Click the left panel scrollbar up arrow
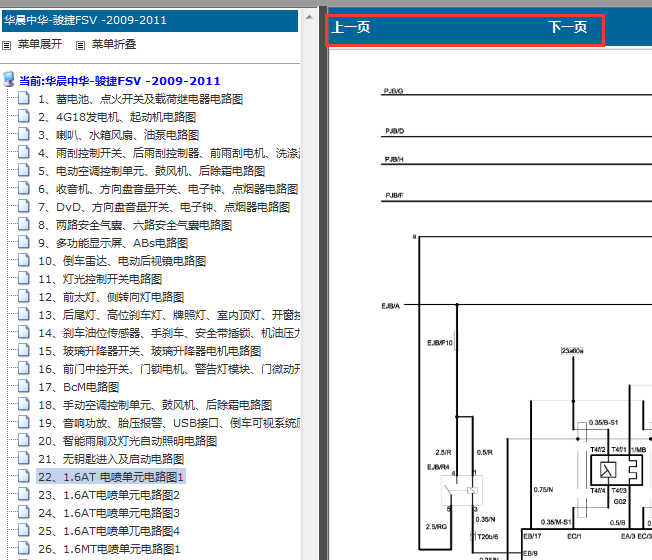 (309, 17)
